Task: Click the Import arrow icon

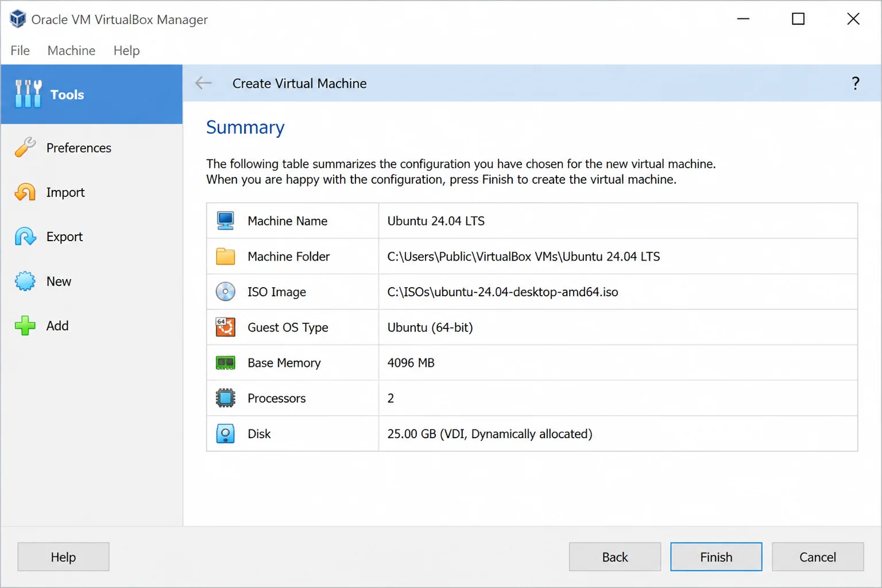Action: pyautogui.click(x=25, y=192)
